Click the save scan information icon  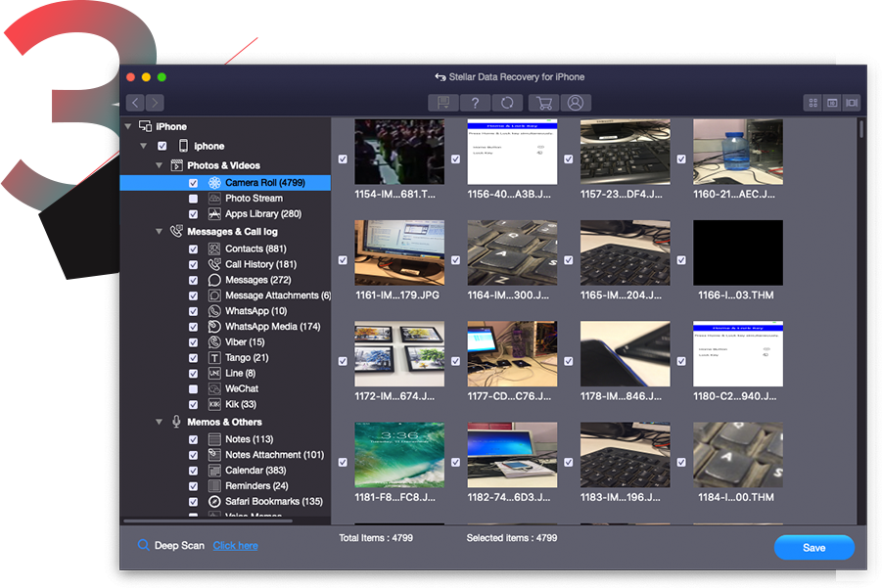coord(442,103)
